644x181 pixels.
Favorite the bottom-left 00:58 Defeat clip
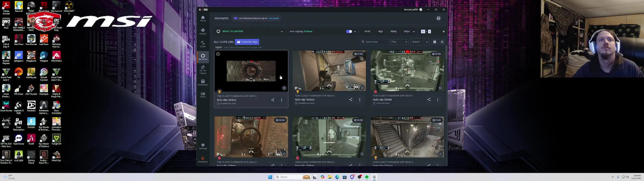(x=284, y=154)
